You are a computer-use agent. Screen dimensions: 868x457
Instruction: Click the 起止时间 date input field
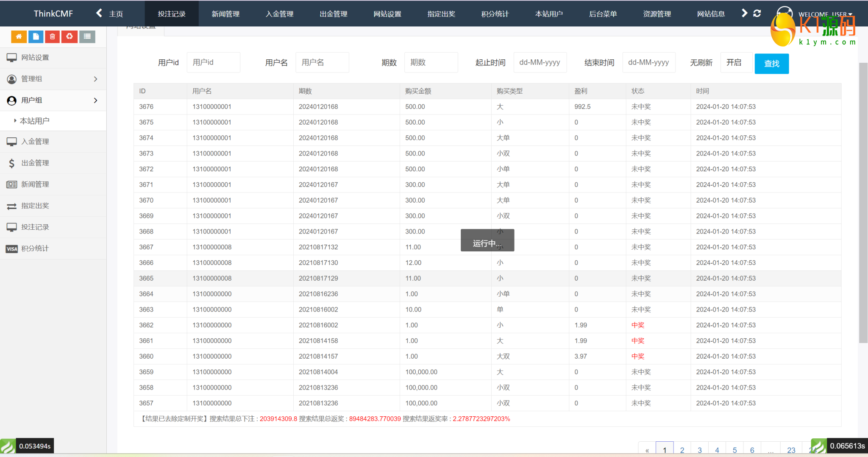coord(540,63)
